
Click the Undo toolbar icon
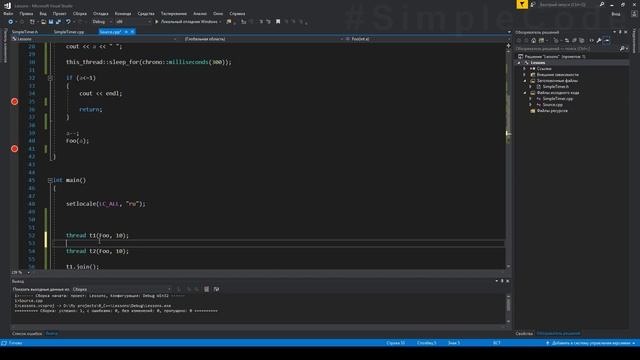pos(68,22)
